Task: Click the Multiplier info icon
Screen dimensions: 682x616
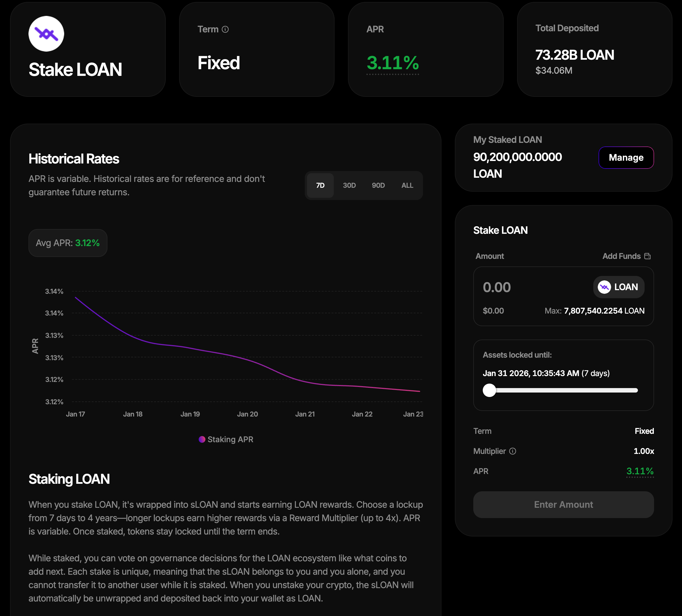Action: (x=513, y=451)
